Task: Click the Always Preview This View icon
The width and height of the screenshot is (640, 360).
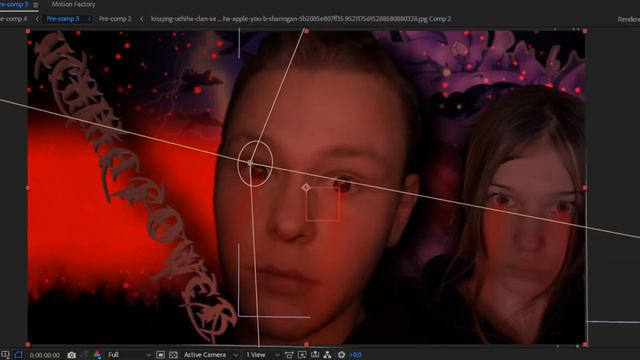Action: (5, 355)
